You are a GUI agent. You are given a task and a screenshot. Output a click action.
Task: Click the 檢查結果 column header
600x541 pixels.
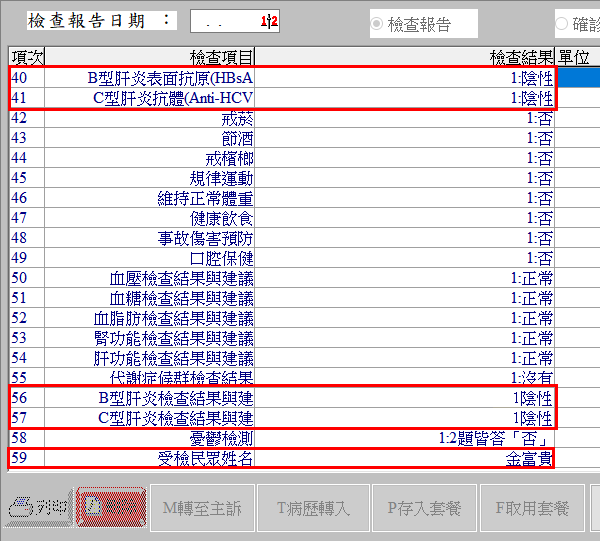(406, 57)
